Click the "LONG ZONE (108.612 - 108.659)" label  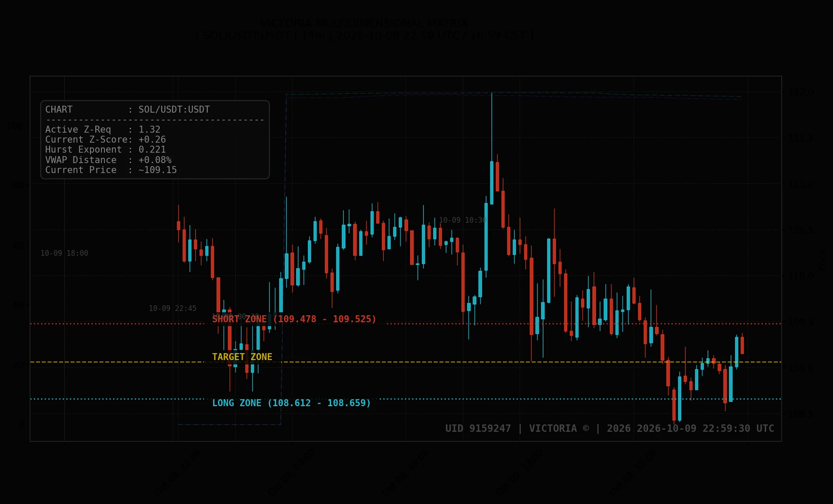click(291, 403)
